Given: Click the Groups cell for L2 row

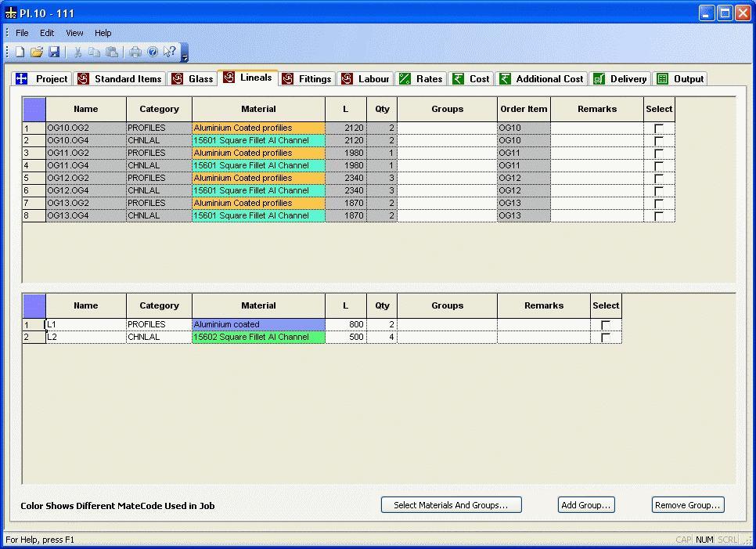Looking at the screenshot, I should pyautogui.click(x=447, y=338).
